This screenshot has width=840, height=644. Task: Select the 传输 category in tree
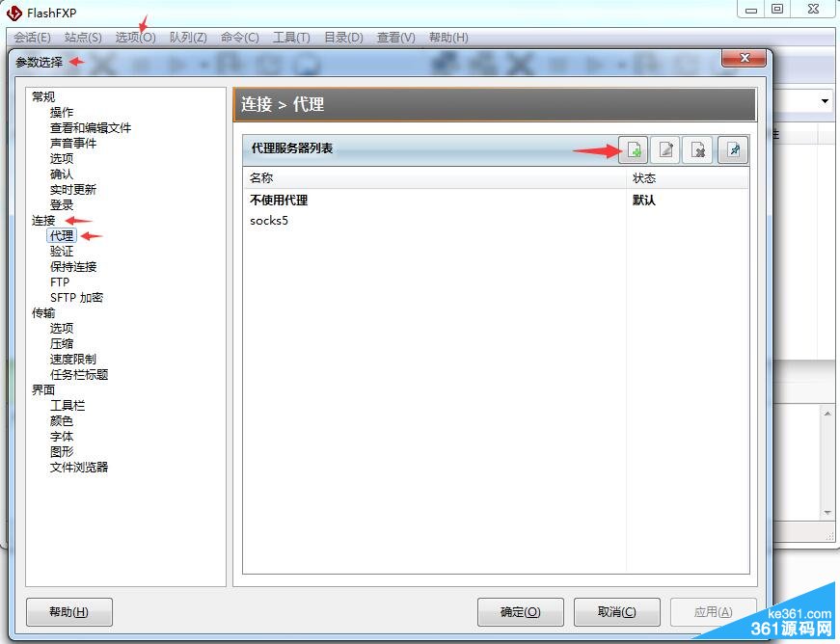click(43, 313)
